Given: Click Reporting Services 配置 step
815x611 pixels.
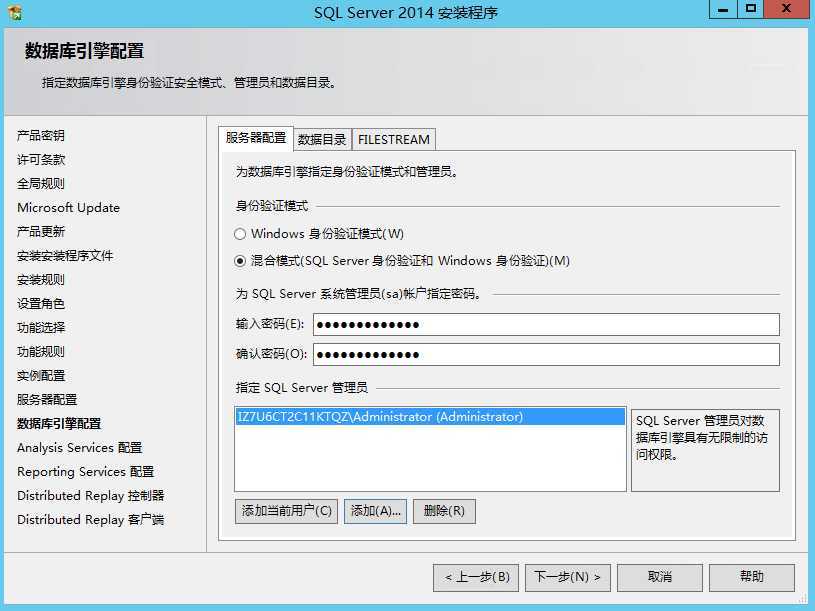Looking at the screenshot, I should coord(86,472).
